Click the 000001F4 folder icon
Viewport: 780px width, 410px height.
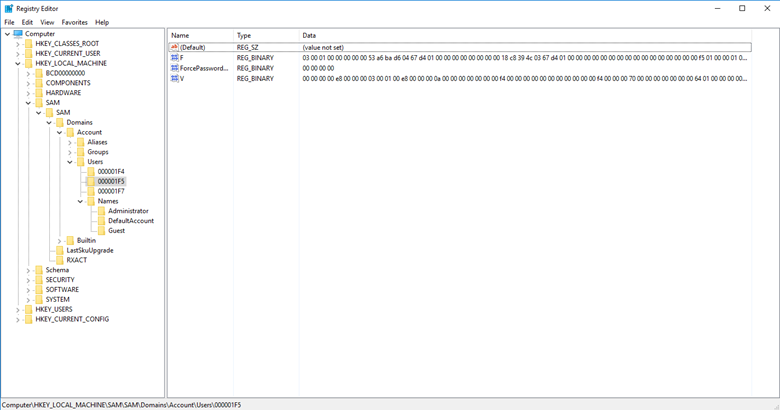[x=91, y=172]
